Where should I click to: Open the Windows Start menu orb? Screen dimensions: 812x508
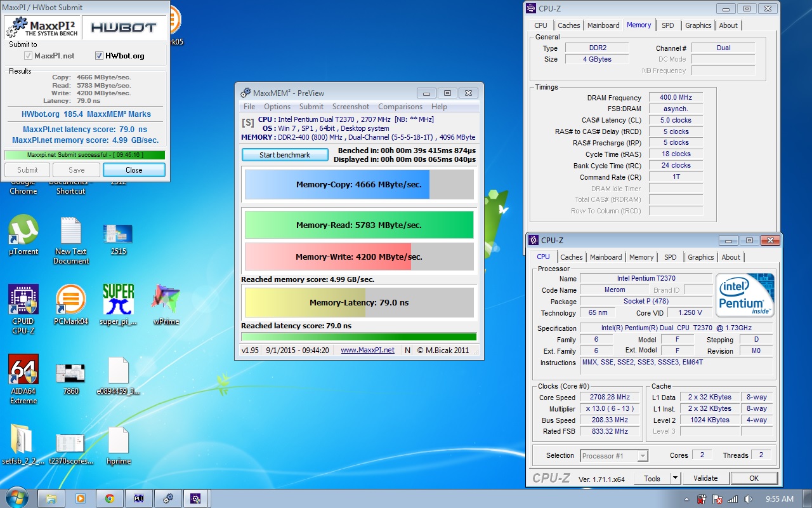click(16, 498)
